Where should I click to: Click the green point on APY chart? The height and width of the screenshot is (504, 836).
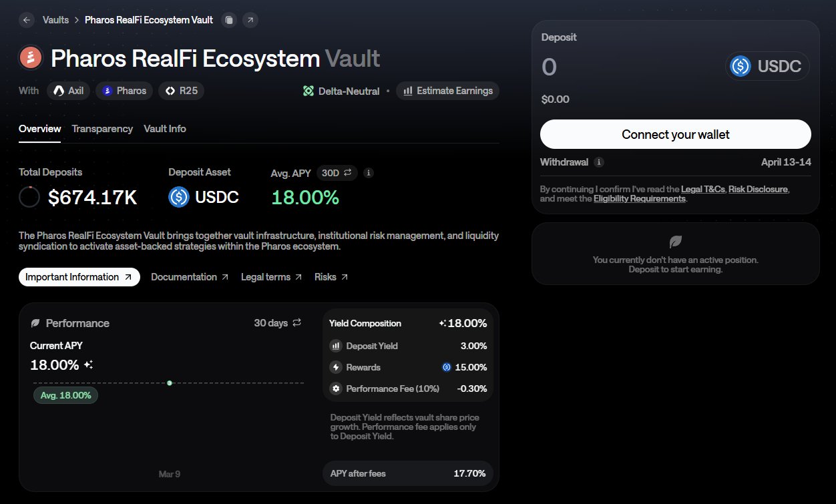pyautogui.click(x=170, y=383)
